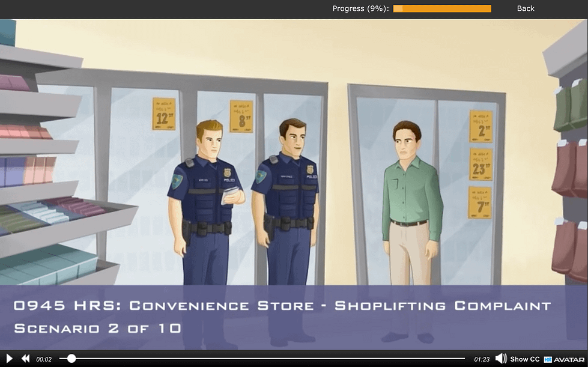Screen dimensions: 588x367
Task: Click the 01:23 total duration label
Action: [x=482, y=359]
